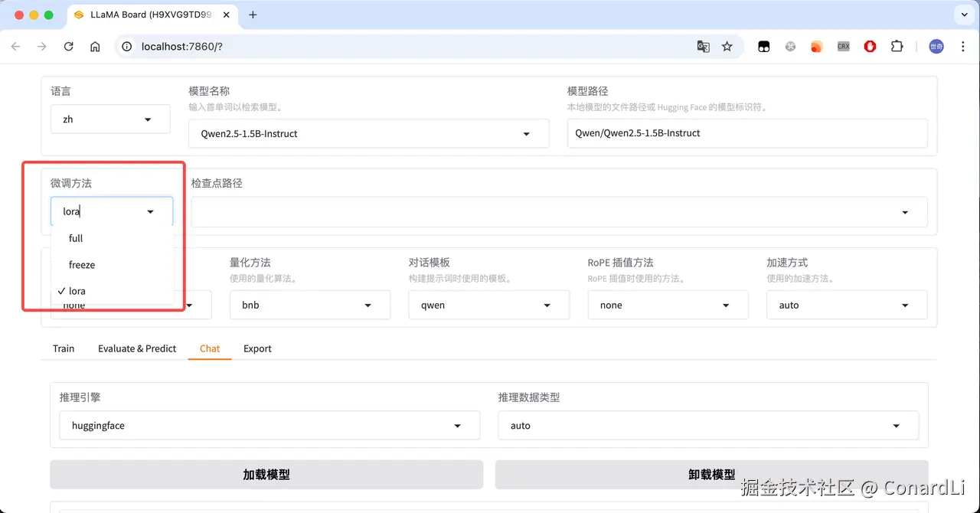Go to browser home page

click(95, 47)
